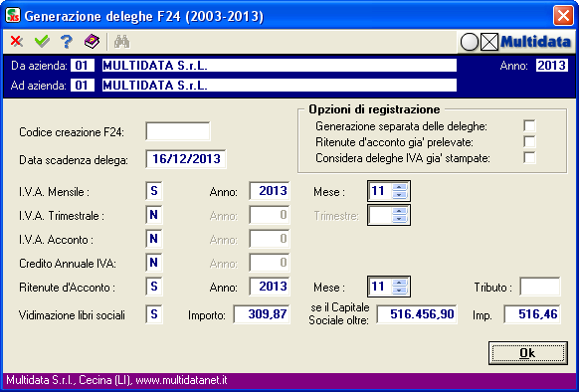Viewport: 579px width, 392px height.
Task: Click the Vidimazione libri sociali label
Action: [x=72, y=315]
